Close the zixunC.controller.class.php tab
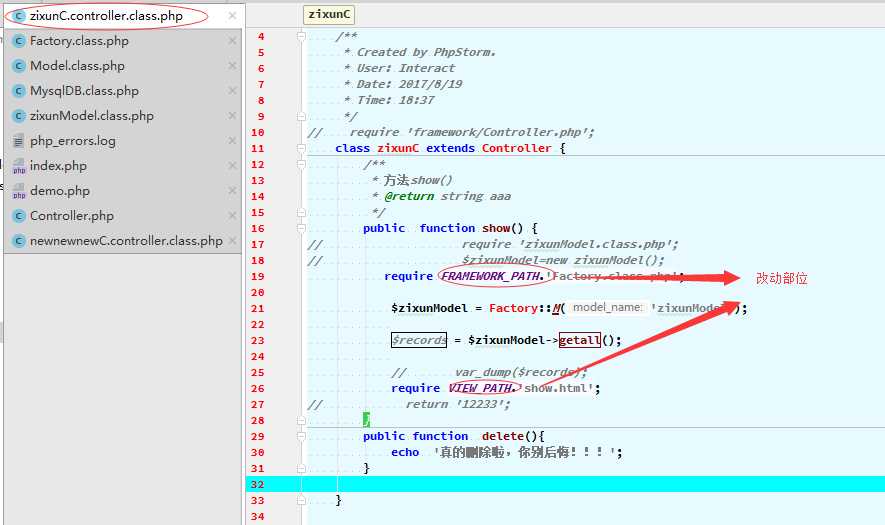885x525 pixels. coord(232,16)
